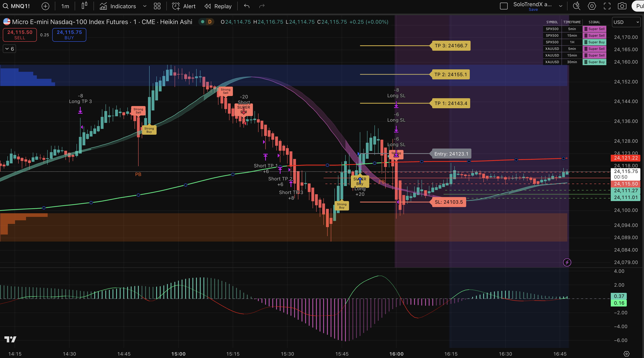The width and height of the screenshot is (644, 358).
Task: Open the Indicators menu
Action: [x=118, y=6]
